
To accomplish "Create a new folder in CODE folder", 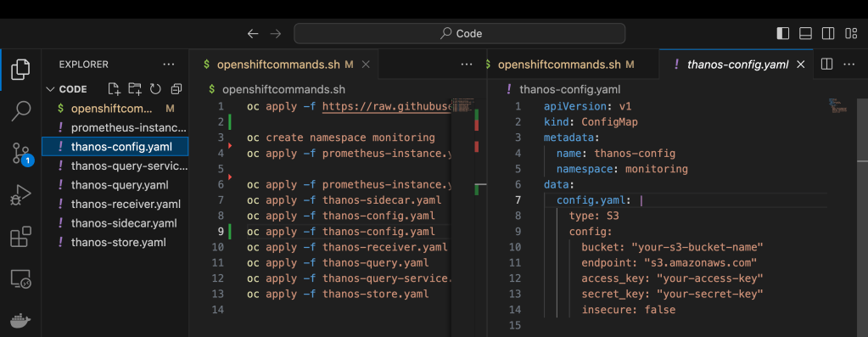I will tap(135, 89).
